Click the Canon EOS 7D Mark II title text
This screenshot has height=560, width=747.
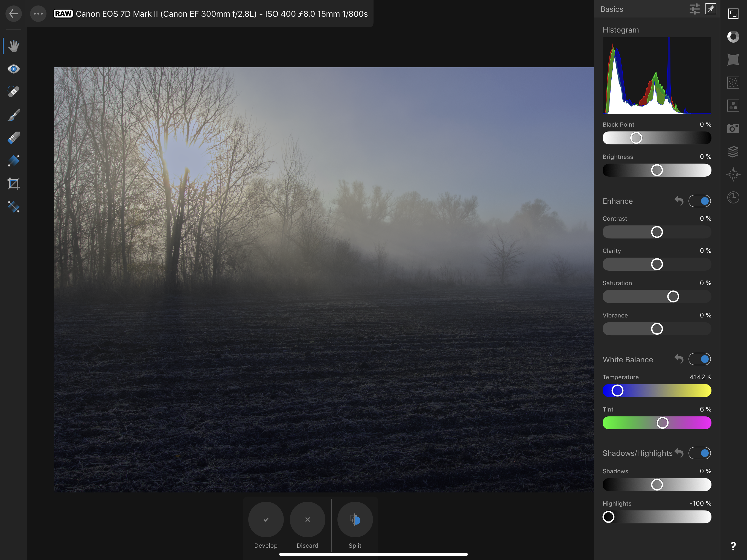[x=221, y=14]
